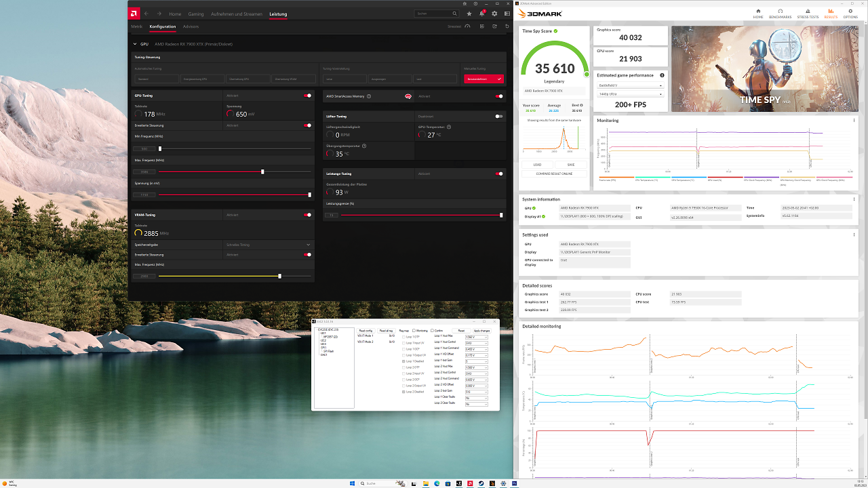Image resolution: width=868 pixels, height=488 pixels.
Task: Check the Confirm checkbox in EVC2
Action: tap(431, 330)
